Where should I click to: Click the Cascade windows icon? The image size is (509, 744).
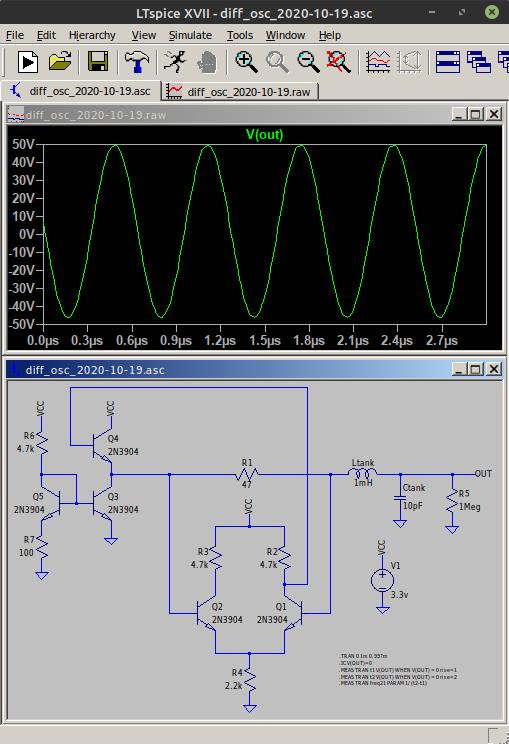(x=478, y=62)
